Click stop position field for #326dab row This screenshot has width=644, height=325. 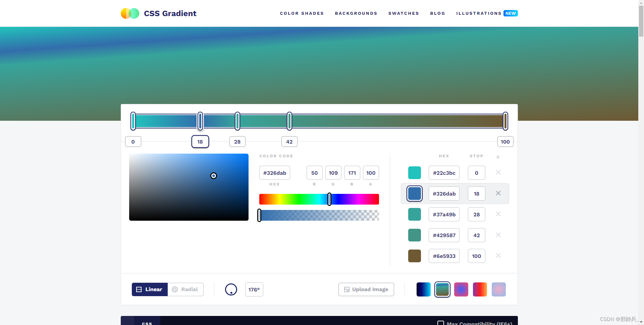tap(477, 194)
